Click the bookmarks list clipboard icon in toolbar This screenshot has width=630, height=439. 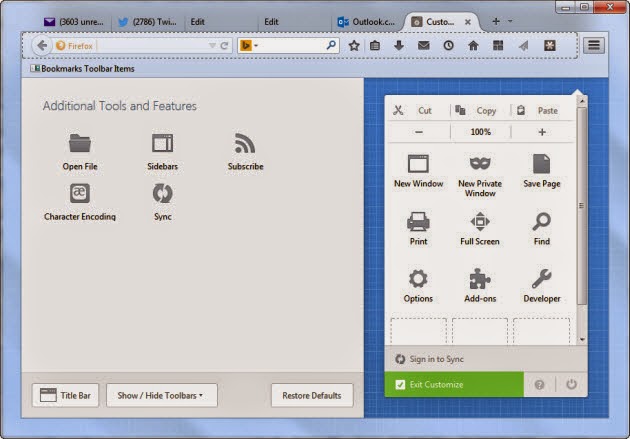(x=375, y=45)
